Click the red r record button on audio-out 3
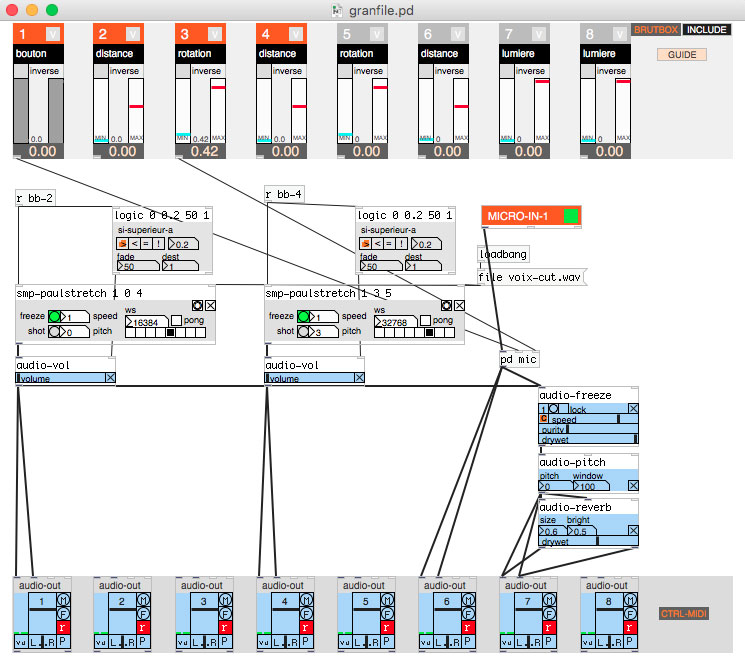The image size is (745, 668). 224,628
